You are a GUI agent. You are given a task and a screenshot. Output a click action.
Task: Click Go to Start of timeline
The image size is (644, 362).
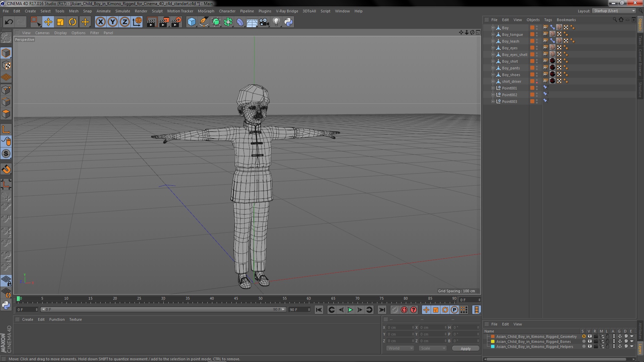(319, 310)
